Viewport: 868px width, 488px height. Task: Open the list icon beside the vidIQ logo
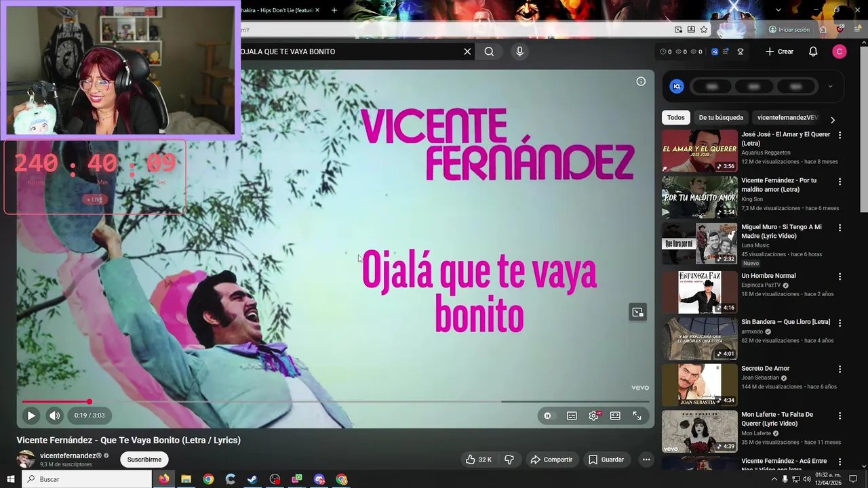click(726, 52)
